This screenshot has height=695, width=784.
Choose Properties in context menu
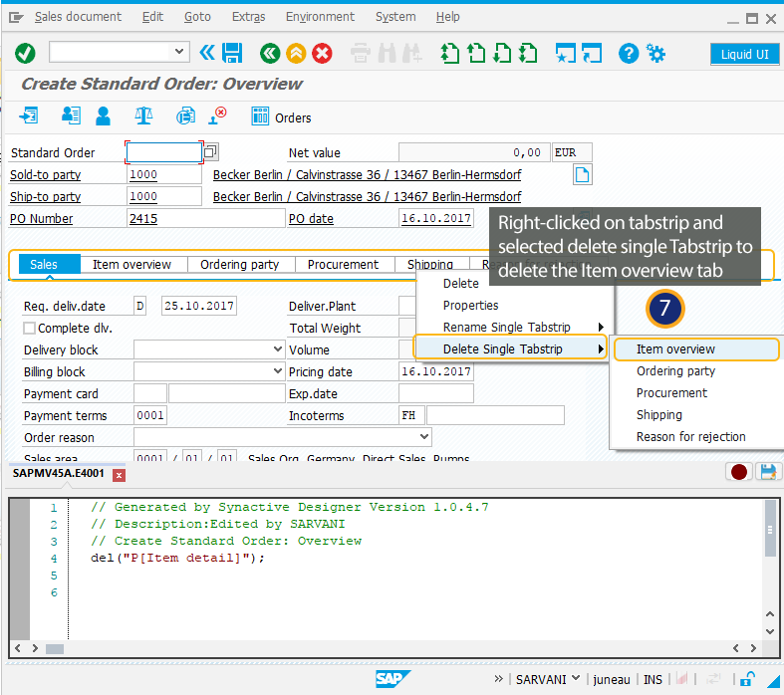tap(470, 306)
